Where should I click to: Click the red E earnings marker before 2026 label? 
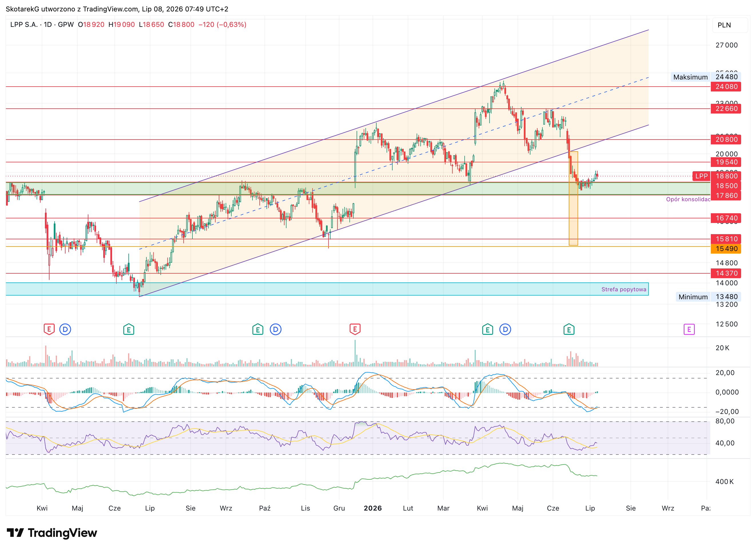pyautogui.click(x=355, y=329)
